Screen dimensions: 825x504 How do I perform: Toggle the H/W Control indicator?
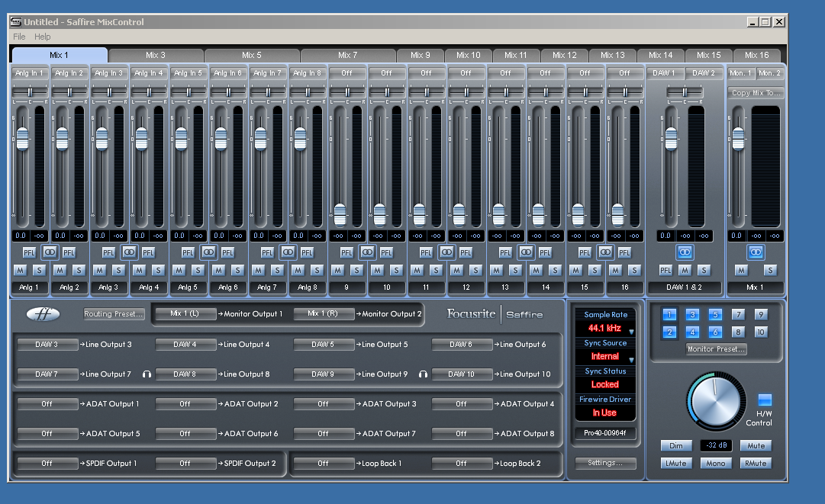(x=765, y=400)
